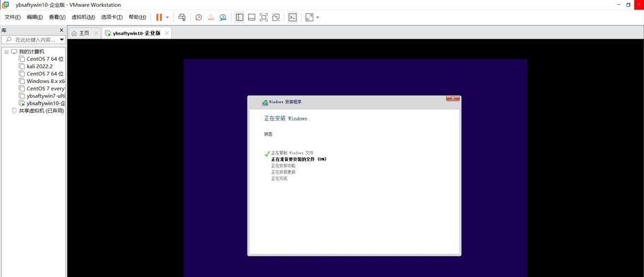This screenshot has height=277, width=644.
Task: Click the kali 2022.2 VM icon
Action: (x=22, y=66)
